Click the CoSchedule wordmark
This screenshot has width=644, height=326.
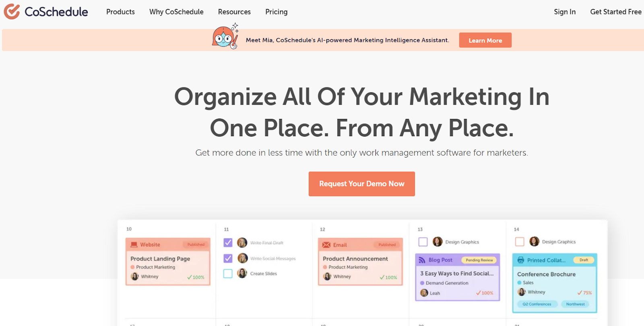click(56, 12)
